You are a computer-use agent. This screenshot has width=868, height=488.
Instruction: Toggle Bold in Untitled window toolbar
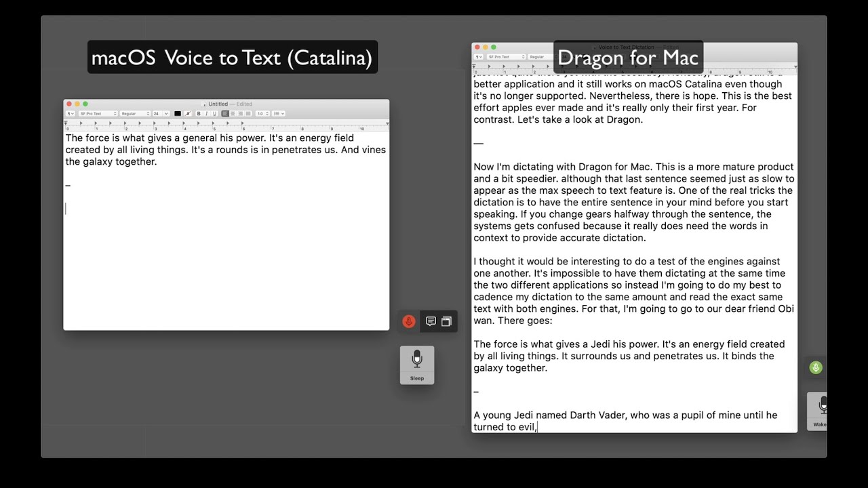coord(199,113)
